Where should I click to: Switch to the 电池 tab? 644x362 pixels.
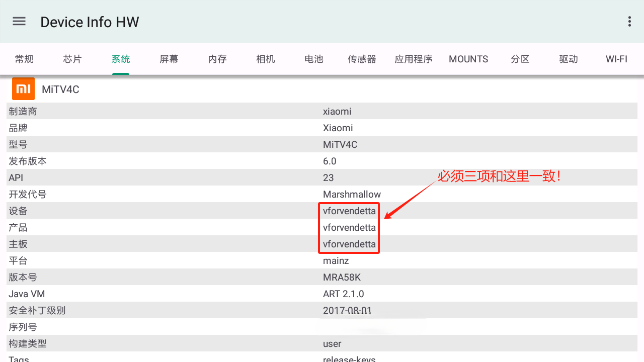click(x=314, y=59)
